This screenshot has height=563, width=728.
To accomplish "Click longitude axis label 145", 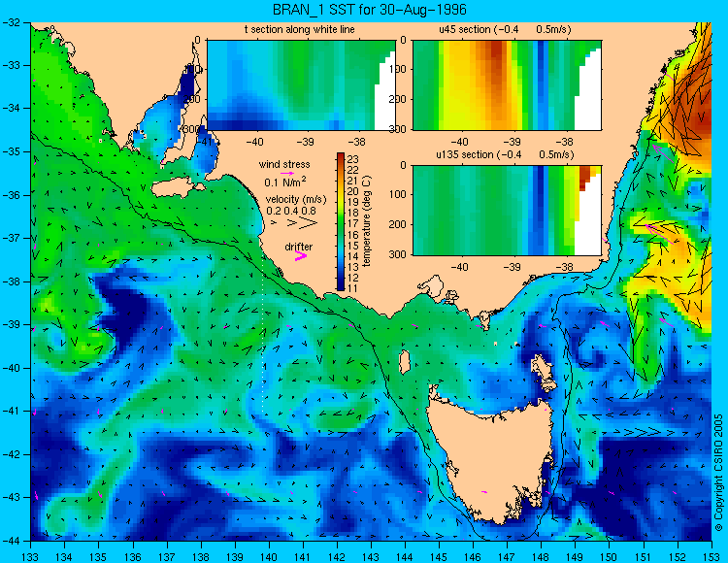I will pos(439,557).
